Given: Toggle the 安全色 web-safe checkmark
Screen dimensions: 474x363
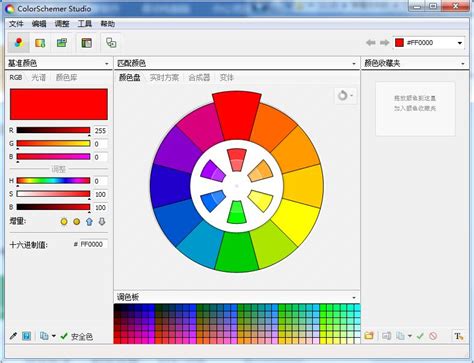Looking at the screenshot, I should coord(64,336).
